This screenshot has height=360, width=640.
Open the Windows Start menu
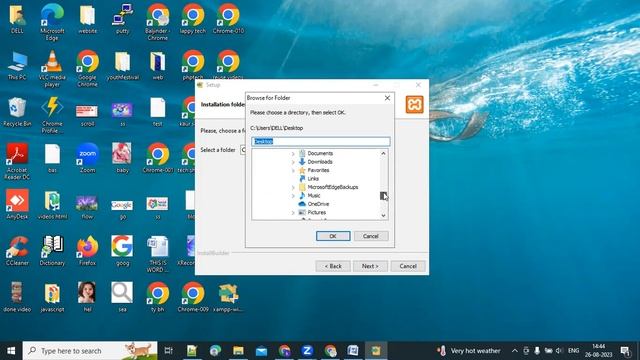click(x=11, y=351)
